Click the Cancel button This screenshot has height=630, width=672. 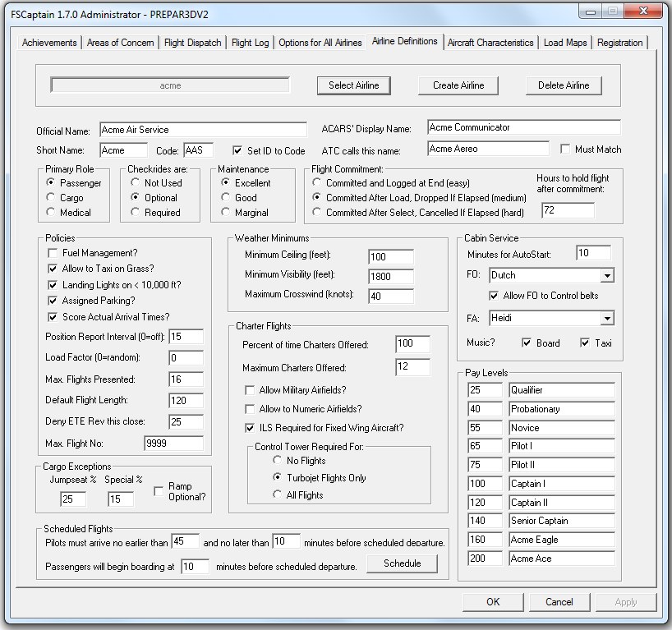tap(559, 602)
